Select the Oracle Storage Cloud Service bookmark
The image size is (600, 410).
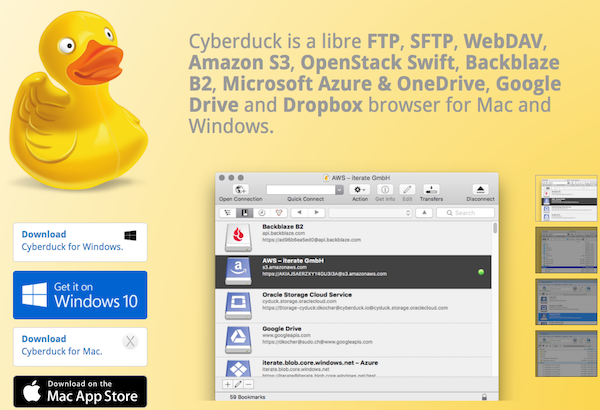click(353, 306)
